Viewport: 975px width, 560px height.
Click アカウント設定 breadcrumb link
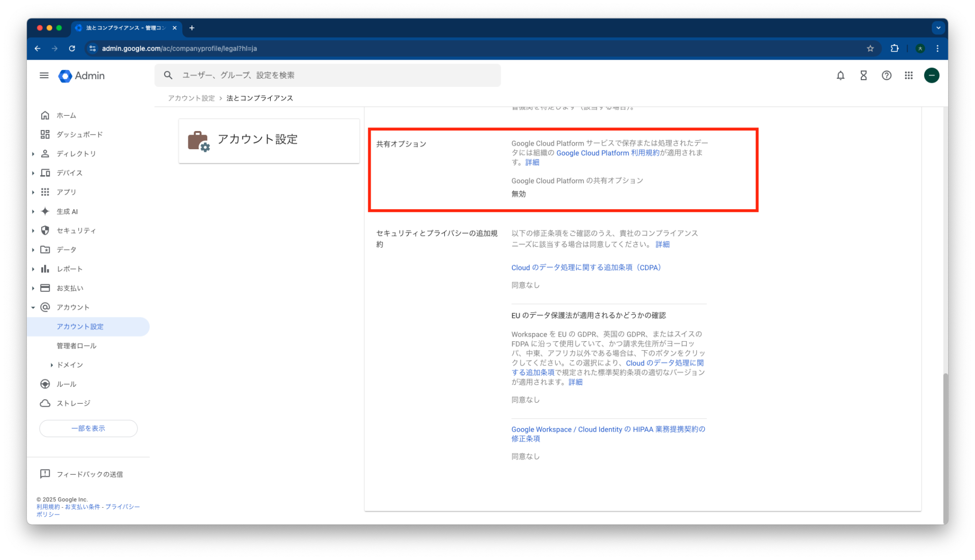coord(191,98)
